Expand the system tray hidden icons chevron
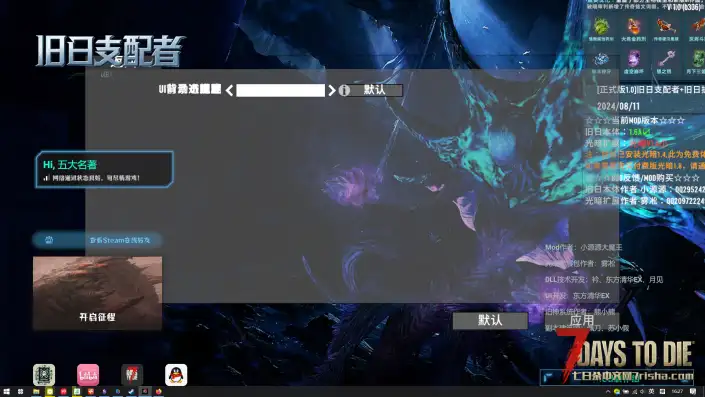 (x=608, y=392)
